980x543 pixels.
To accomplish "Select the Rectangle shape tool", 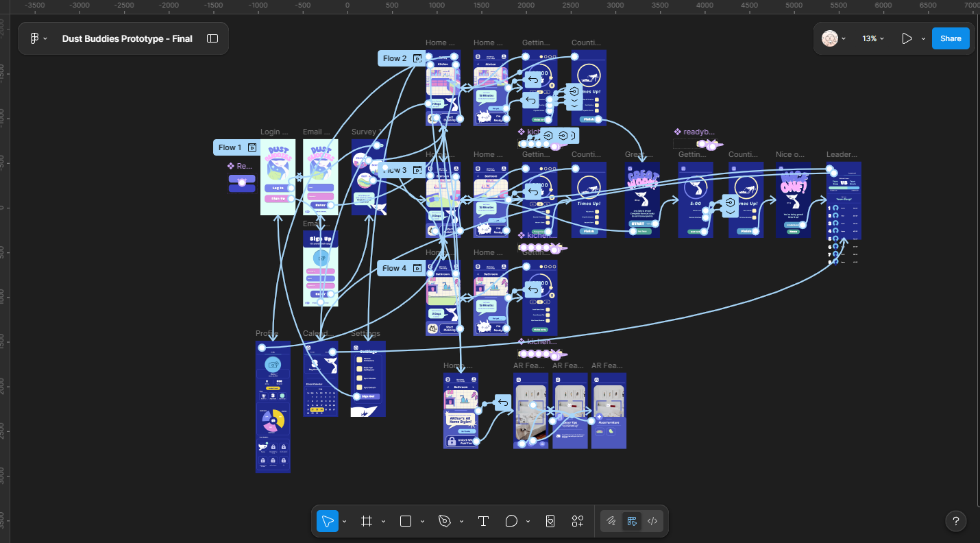I will pos(406,521).
